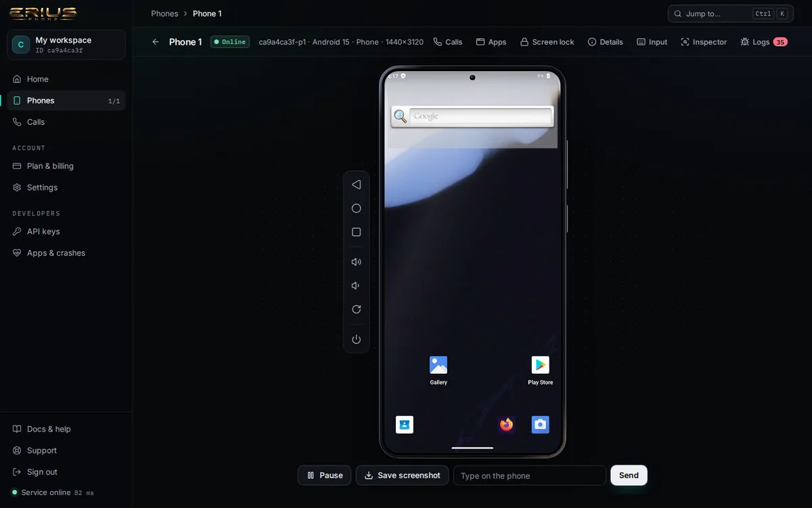Image resolution: width=812 pixels, height=508 pixels.
Task: Go back using the arrow beside Phone 1
Action: 156,42
